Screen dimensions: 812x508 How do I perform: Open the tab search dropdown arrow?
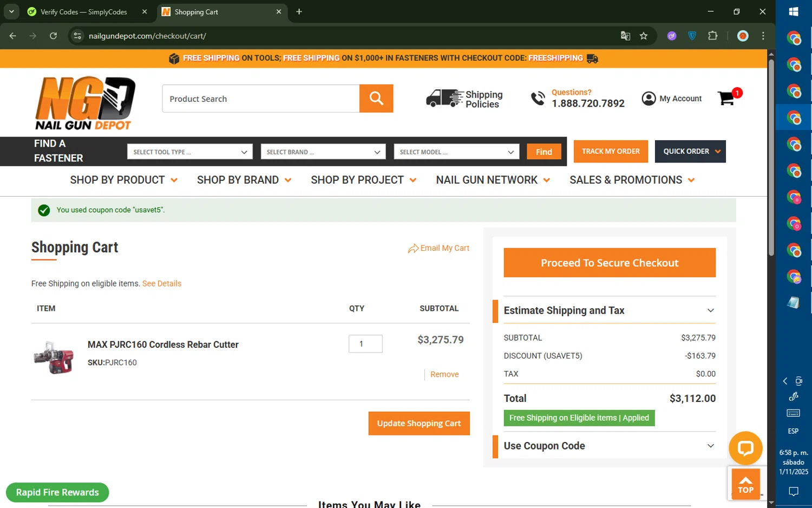click(11, 11)
